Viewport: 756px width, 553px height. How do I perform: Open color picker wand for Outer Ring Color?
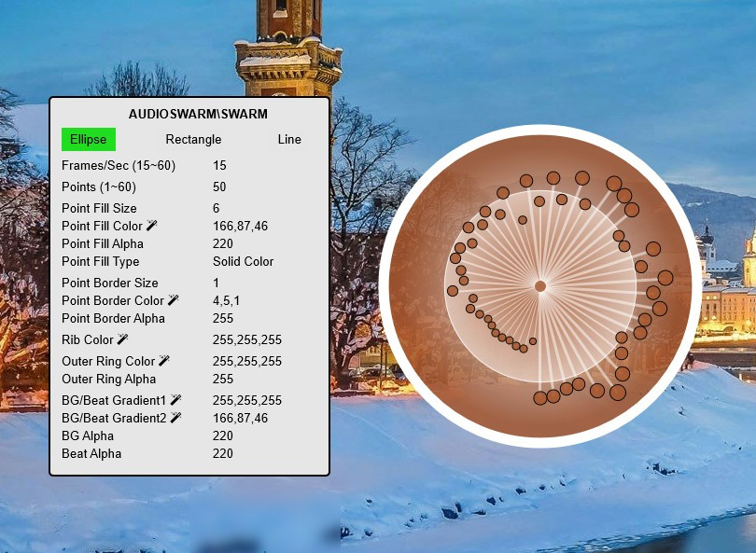[164, 361]
